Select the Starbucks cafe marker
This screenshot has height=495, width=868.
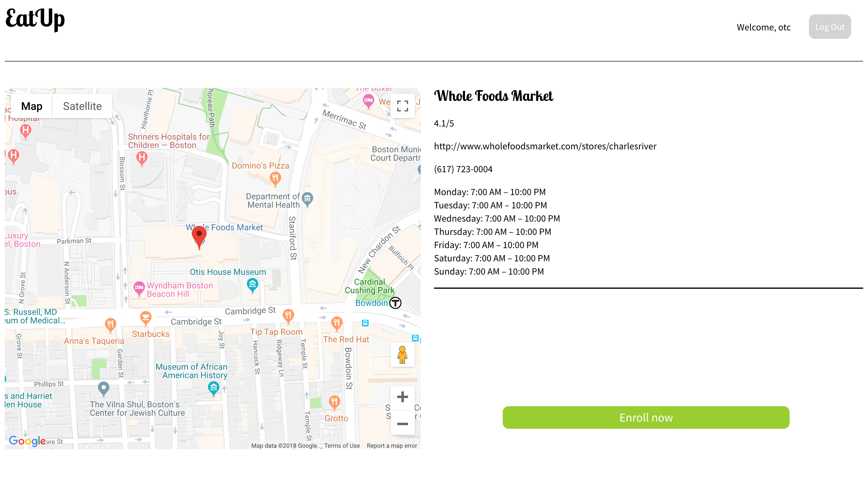[x=146, y=318]
